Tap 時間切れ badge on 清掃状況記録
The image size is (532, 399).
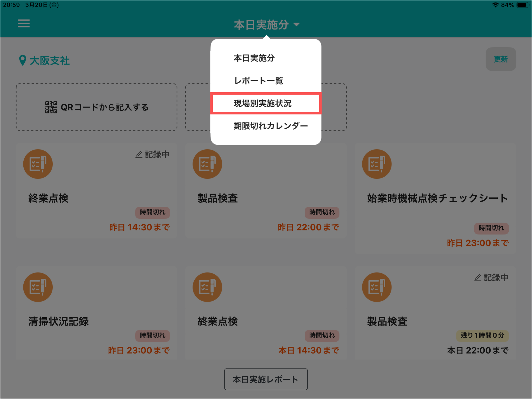click(152, 335)
